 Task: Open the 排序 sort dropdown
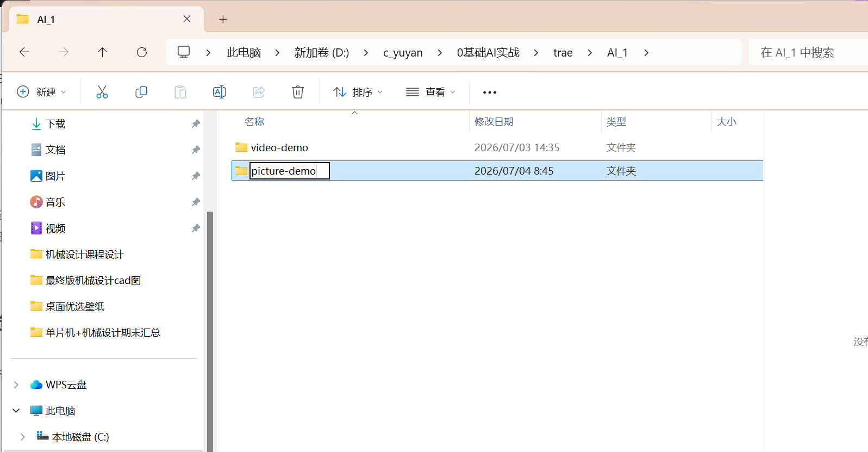(358, 92)
